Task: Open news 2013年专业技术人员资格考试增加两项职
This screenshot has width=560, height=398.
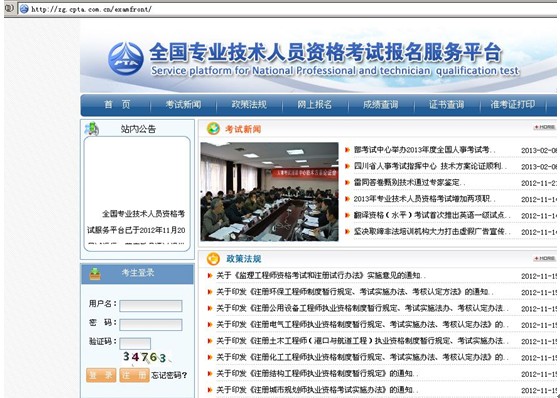Action: pos(425,199)
